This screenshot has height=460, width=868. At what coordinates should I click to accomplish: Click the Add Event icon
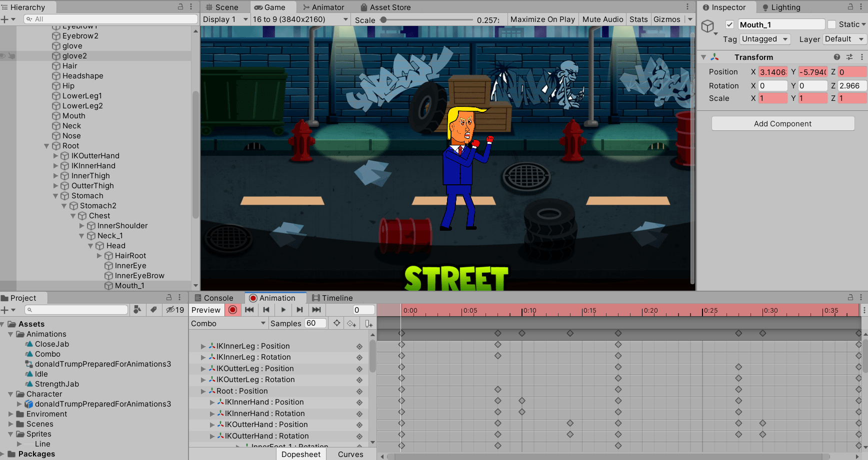tap(368, 324)
